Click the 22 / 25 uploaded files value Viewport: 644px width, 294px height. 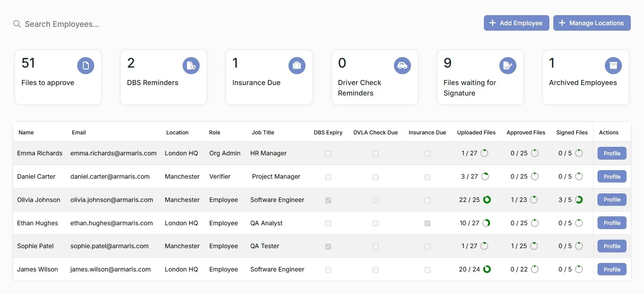tap(469, 200)
